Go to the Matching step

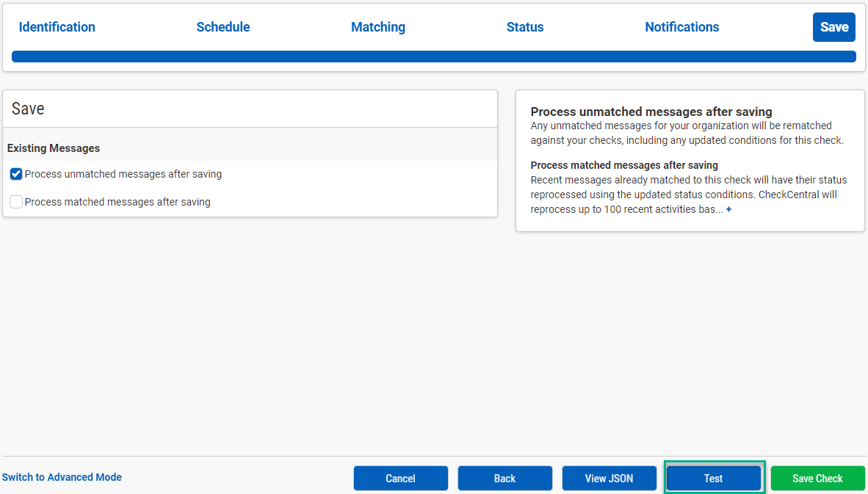point(378,27)
